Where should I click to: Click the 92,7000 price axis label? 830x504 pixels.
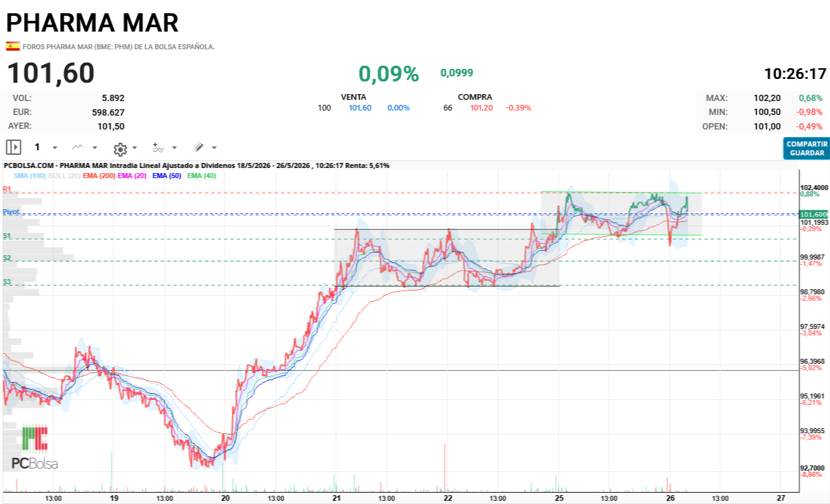(813, 468)
